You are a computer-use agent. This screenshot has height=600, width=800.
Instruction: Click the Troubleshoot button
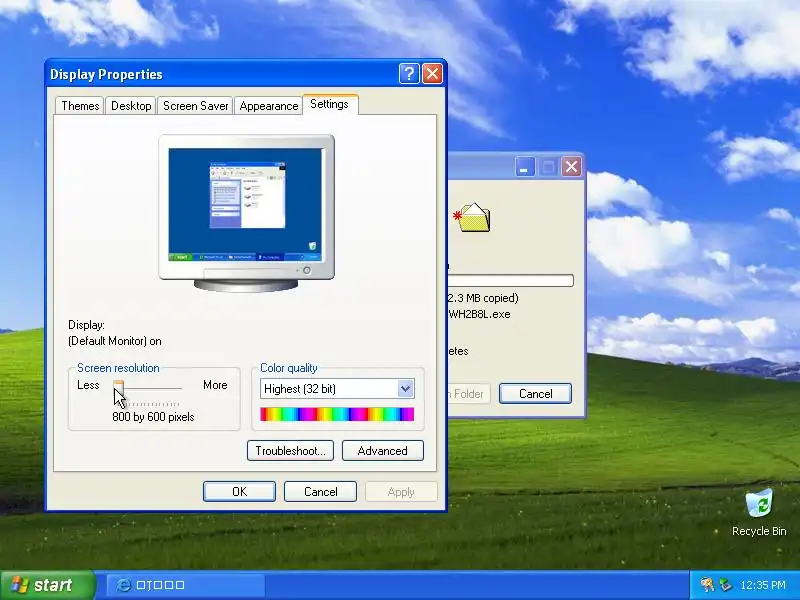pos(290,451)
